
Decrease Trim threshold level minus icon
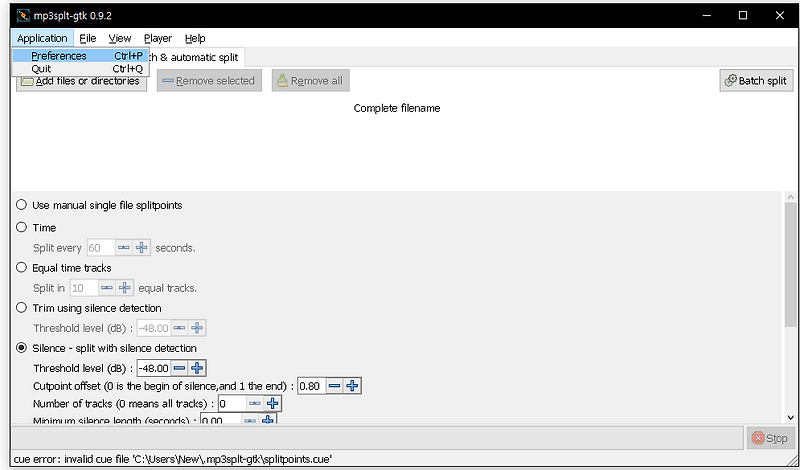pos(179,328)
